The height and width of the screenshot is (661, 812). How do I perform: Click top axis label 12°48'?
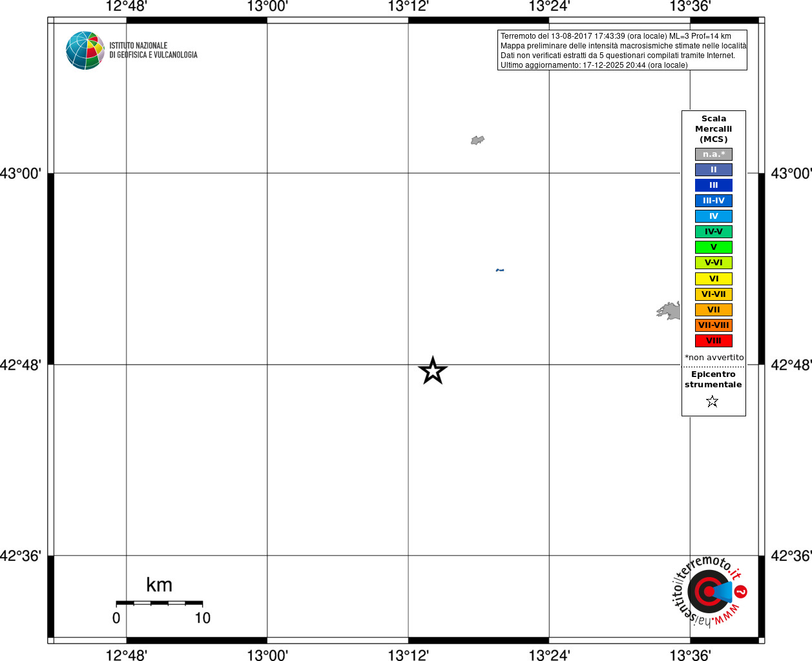tap(127, 6)
